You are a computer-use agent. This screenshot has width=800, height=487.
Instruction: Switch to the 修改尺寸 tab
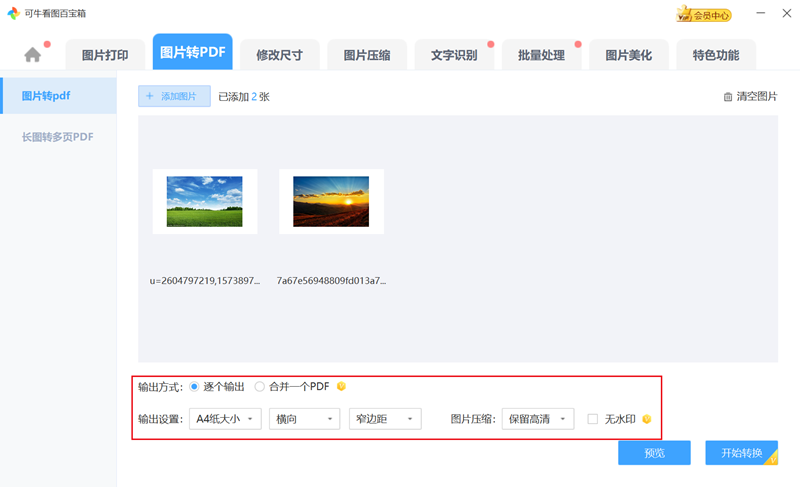279,55
